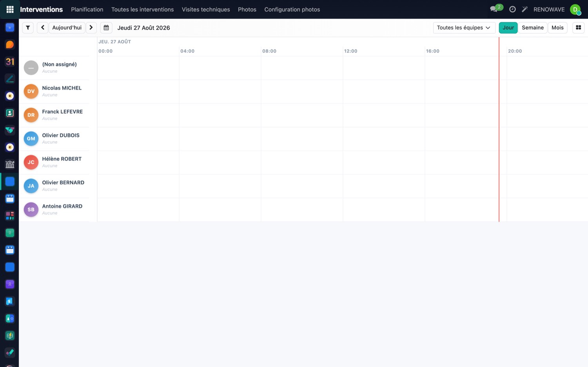Click the '08:00' time header
This screenshot has height=367, width=588.
click(x=269, y=51)
